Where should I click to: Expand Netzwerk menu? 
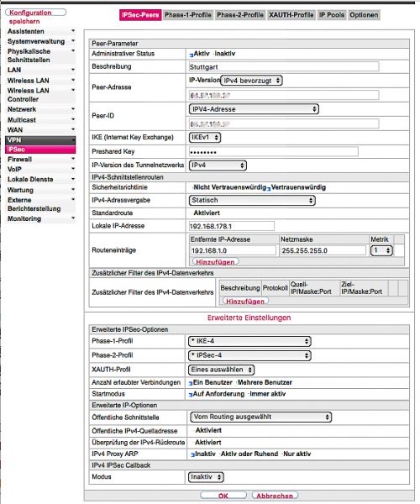[40, 109]
